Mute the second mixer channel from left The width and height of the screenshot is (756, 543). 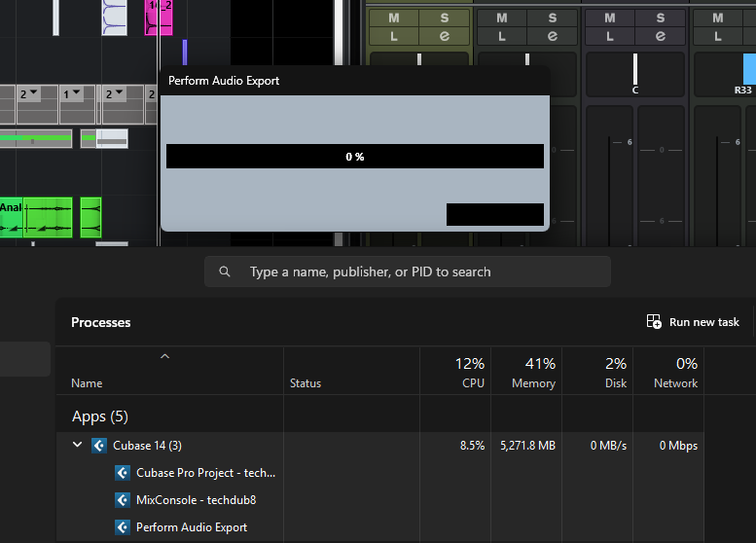coord(502,18)
